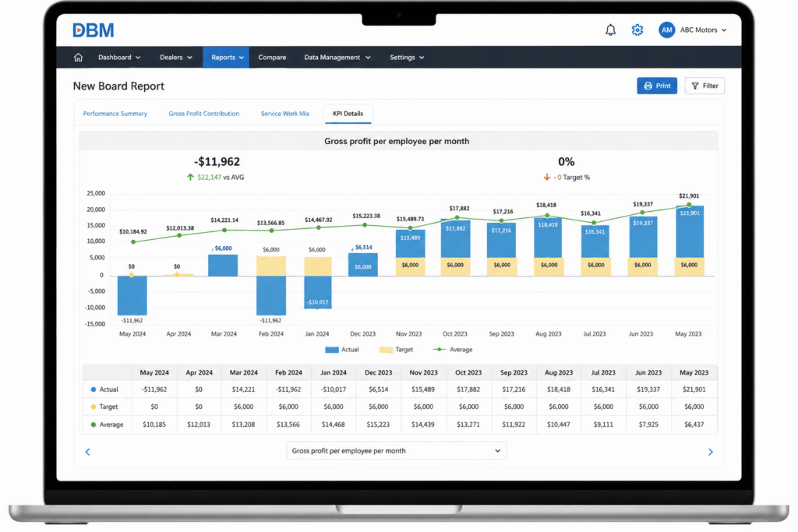Click the DBM logo

pyautogui.click(x=94, y=30)
